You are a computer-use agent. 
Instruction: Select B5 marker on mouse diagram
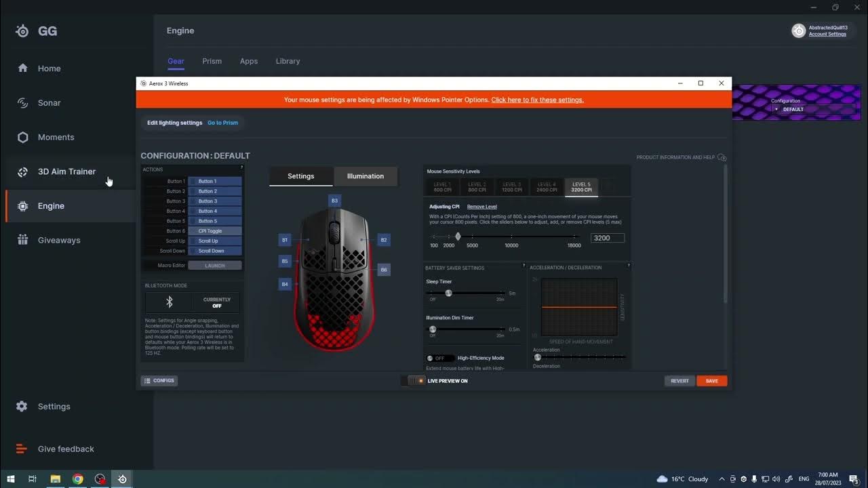[x=285, y=261]
